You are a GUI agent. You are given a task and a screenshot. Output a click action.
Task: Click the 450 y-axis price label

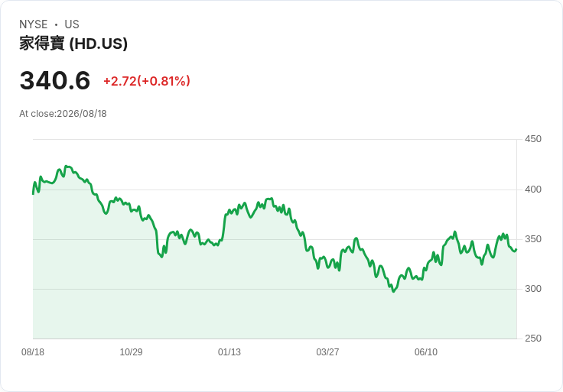pyautogui.click(x=533, y=139)
